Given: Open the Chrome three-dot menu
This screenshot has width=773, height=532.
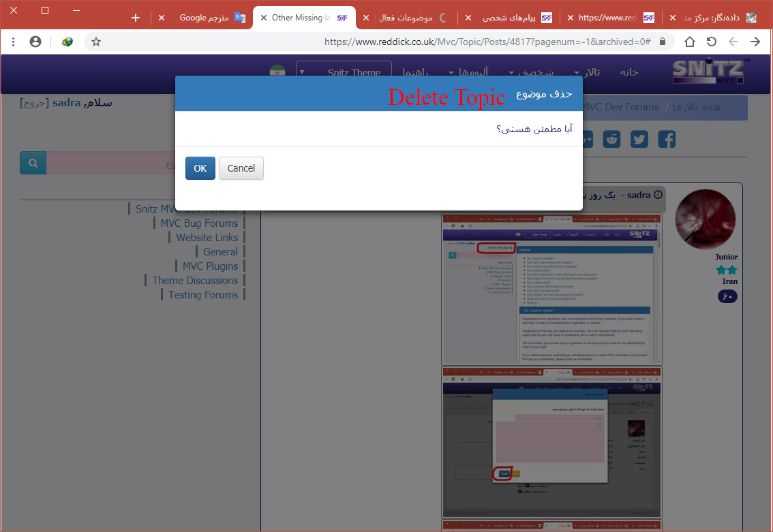Looking at the screenshot, I should [14, 42].
